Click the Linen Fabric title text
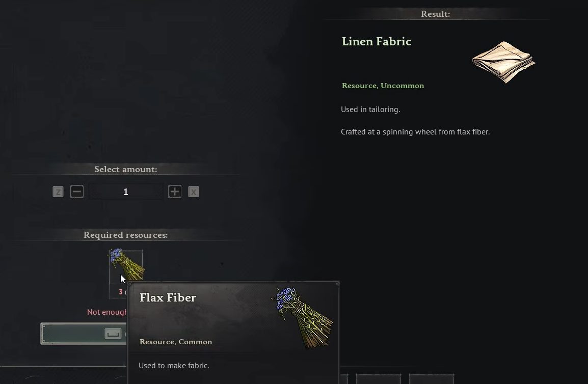Screen dimensions: 588x384 coord(377,41)
